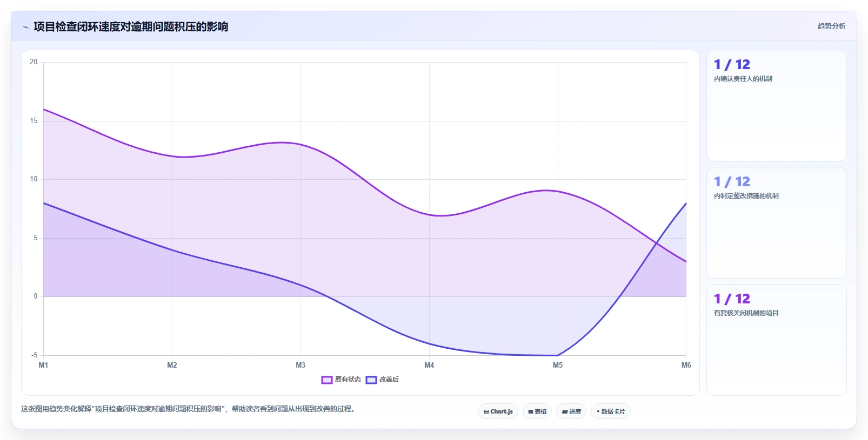Click the 改善后 legend label

[389, 380]
